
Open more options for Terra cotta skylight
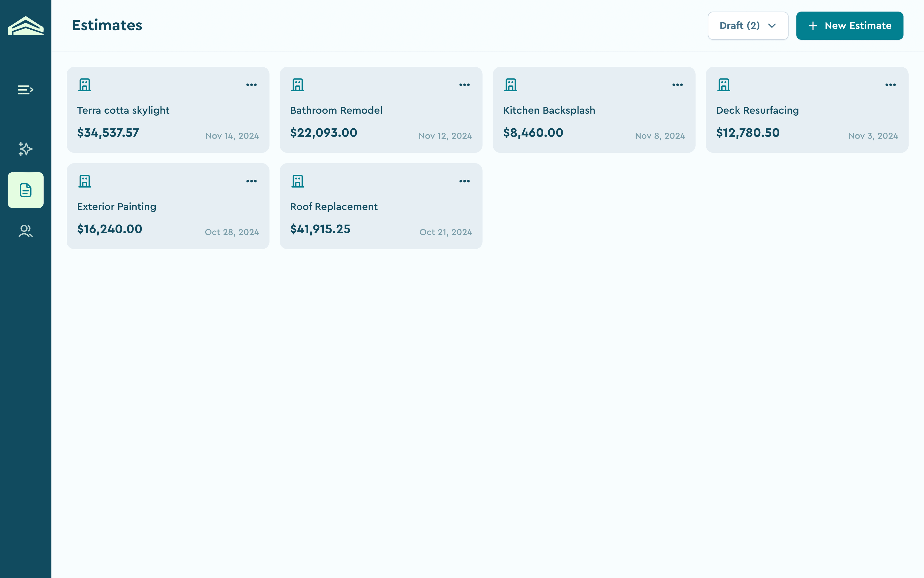[251, 85]
